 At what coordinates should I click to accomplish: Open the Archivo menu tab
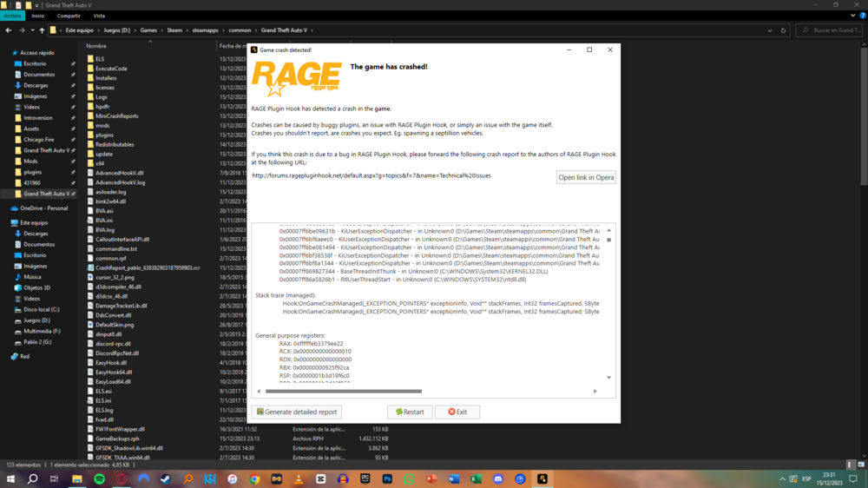12,16
